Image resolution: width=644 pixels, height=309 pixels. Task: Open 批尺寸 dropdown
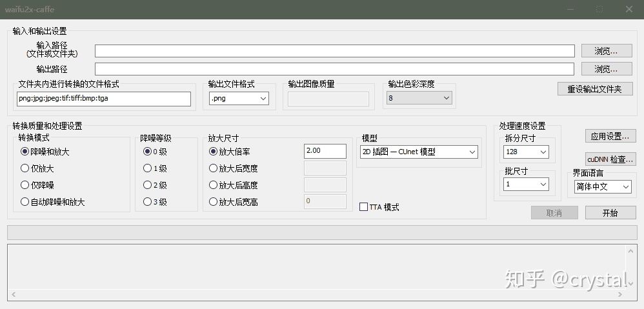(x=526, y=184)
